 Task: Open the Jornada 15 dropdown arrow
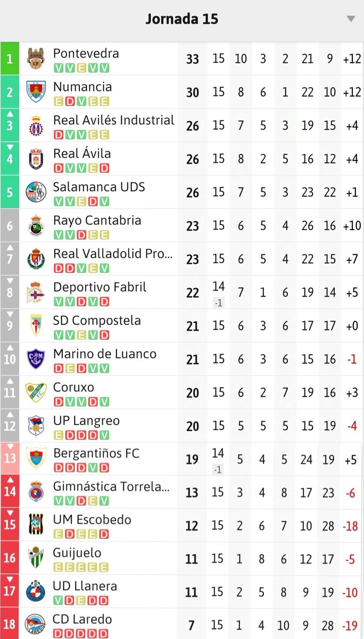click(350, 19)
